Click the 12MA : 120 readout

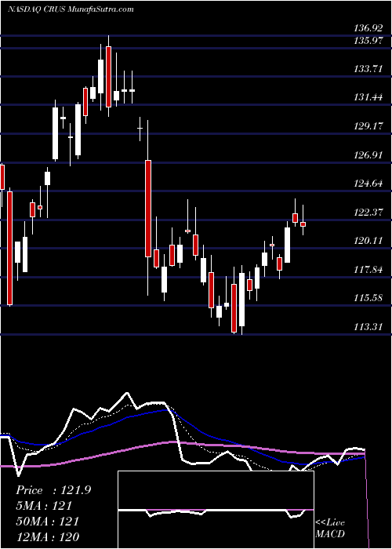coord(47,537)
